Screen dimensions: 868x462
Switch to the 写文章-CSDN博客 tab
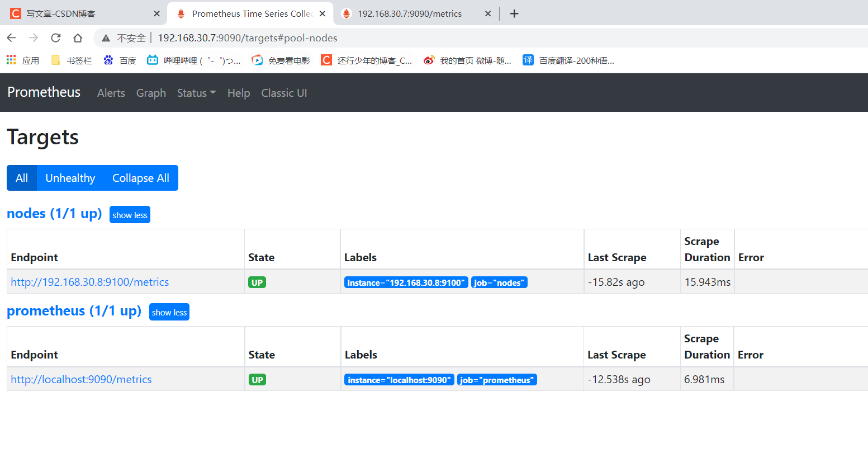[84, 13]
